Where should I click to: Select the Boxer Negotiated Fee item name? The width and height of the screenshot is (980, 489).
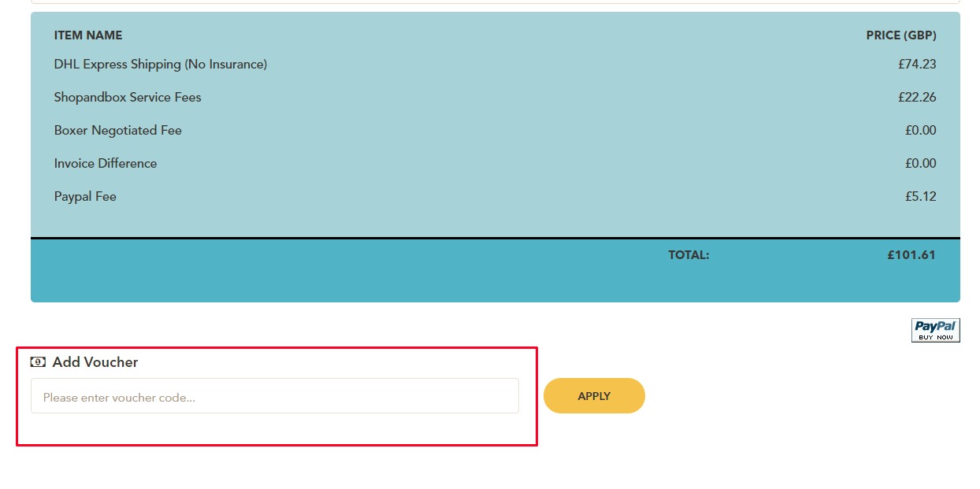point(118,131)
